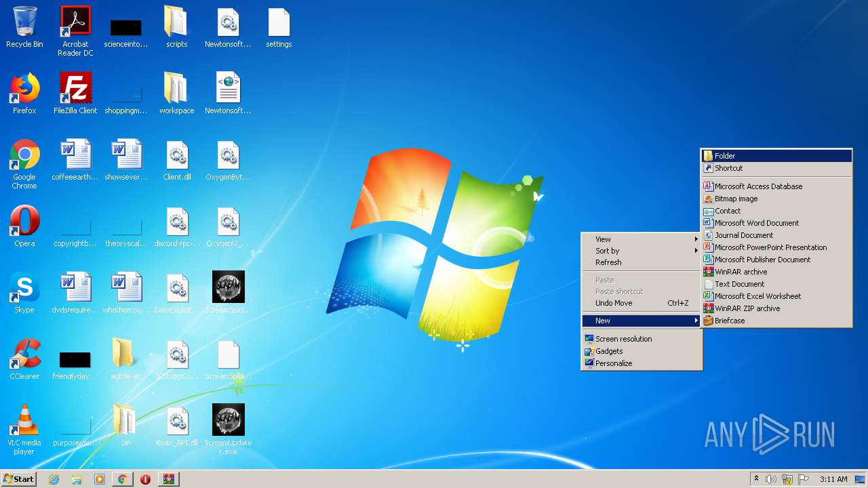Choose Undo Move in context menu
868x488 pixels.
point(642,303)
